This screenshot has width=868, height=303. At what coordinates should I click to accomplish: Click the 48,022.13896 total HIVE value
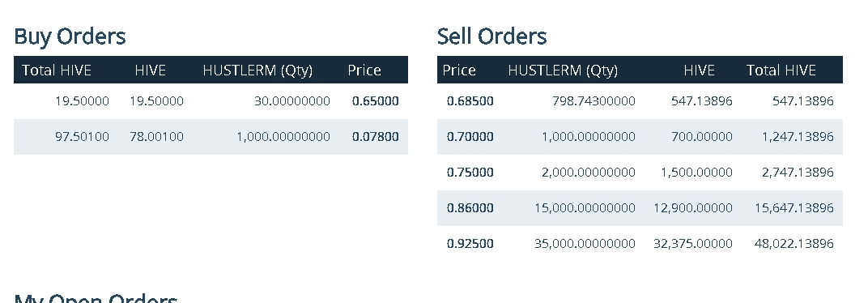point(794,243)
